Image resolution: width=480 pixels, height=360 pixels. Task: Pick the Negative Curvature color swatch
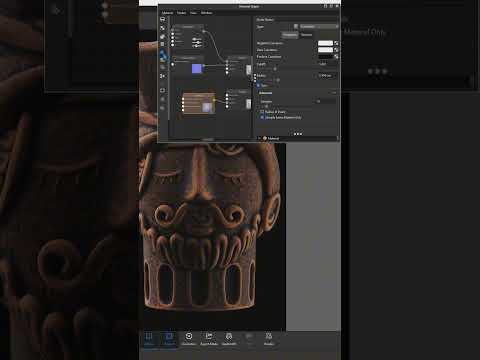(325, 43)
